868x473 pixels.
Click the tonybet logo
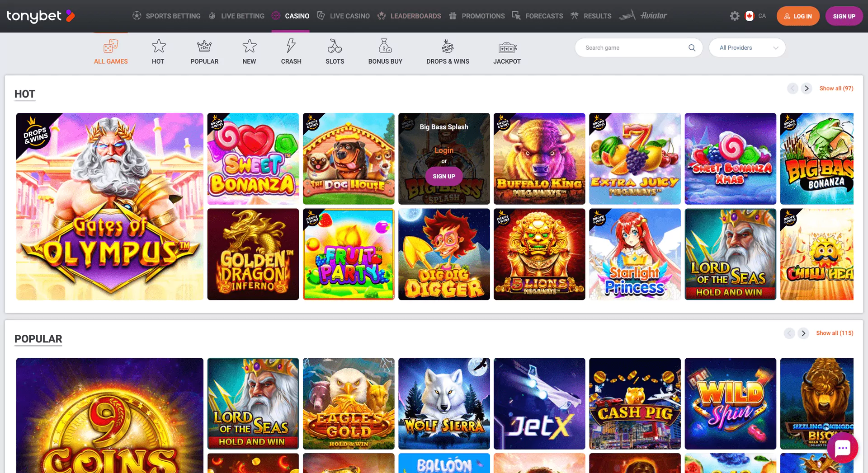(x=41, y=16)
